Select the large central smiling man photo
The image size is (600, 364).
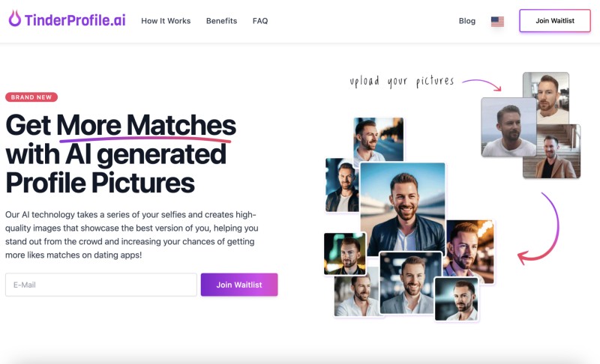click(403, 208)
